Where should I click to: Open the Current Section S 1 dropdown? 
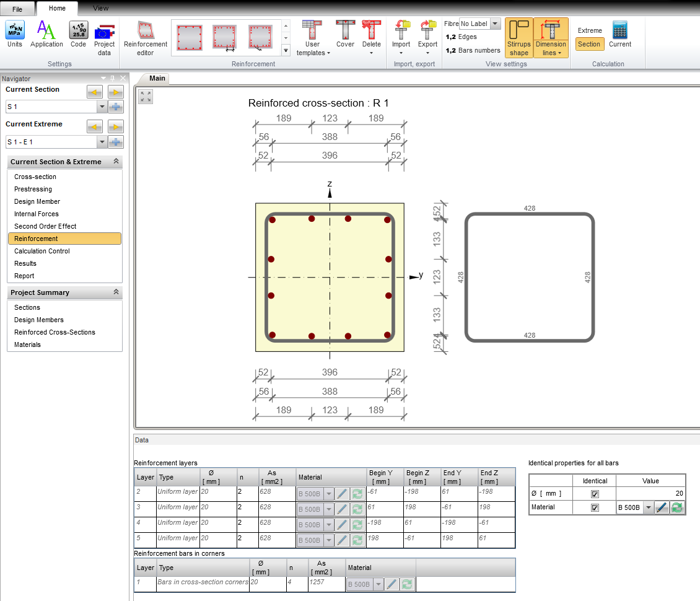(102, 107)
